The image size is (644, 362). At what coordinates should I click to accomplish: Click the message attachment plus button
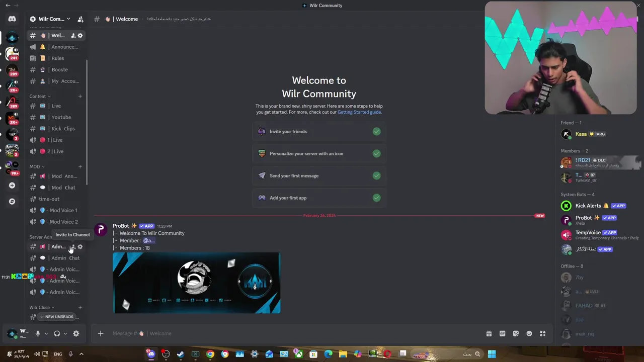pos(101,333)
